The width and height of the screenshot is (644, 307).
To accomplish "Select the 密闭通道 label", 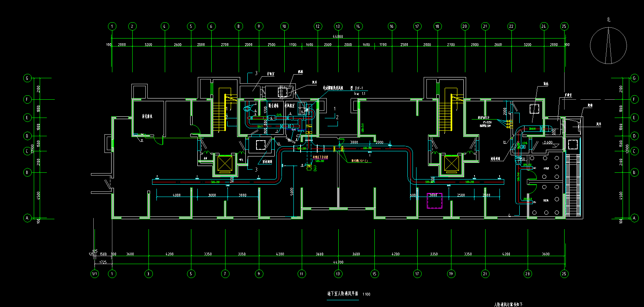I will 267,162.
